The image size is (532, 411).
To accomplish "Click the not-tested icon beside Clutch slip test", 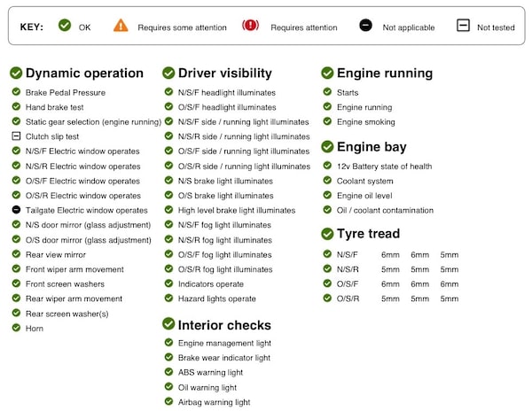I will pyautogui.click(x=16, y=136).
